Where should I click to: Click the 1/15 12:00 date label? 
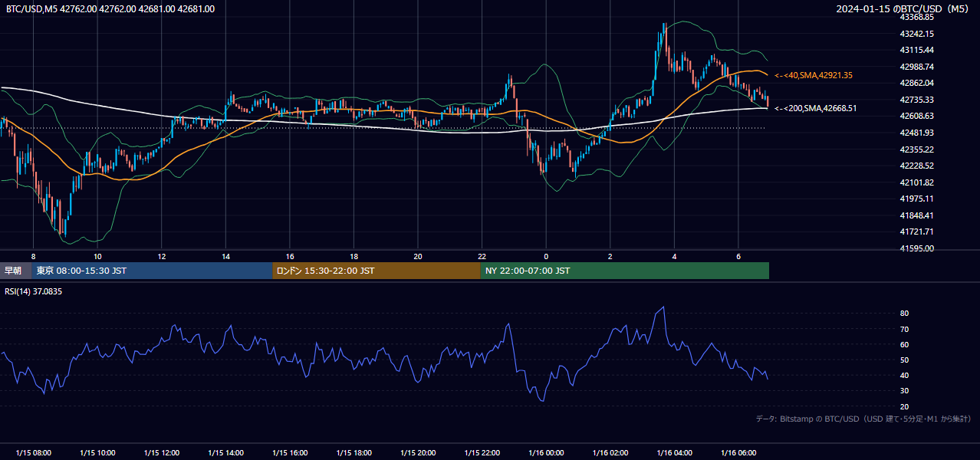(162, 452)
